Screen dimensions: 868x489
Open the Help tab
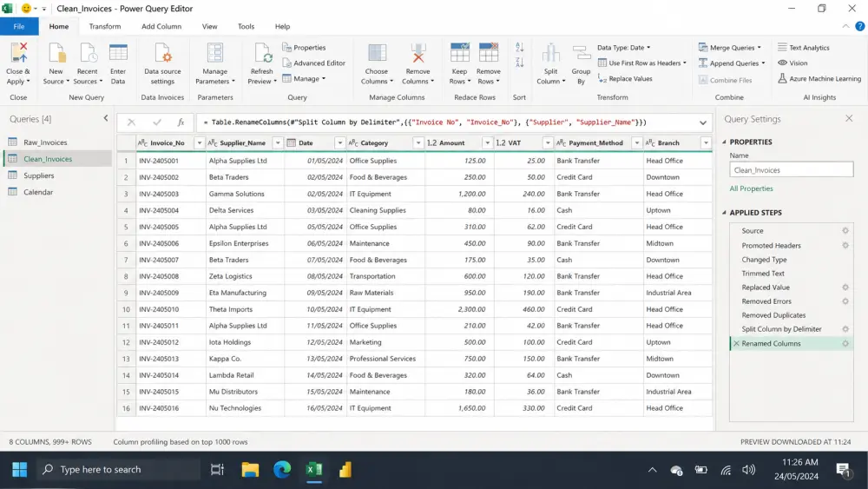[x=282, y=26]
